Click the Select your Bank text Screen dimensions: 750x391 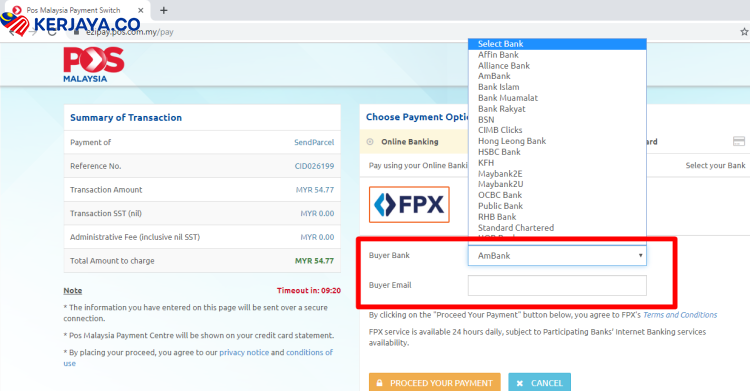[715, 166]
